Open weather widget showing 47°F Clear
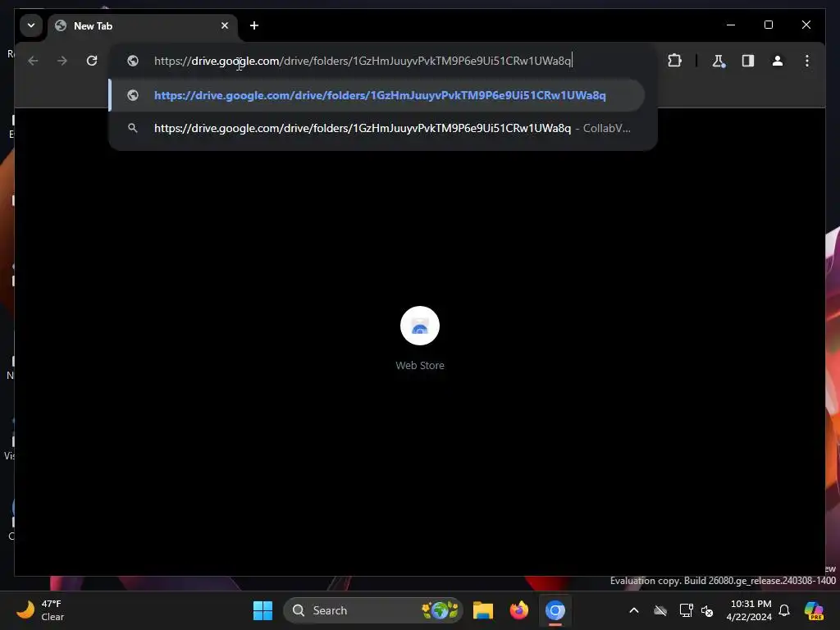840x630 pixels. click(41, 610)
